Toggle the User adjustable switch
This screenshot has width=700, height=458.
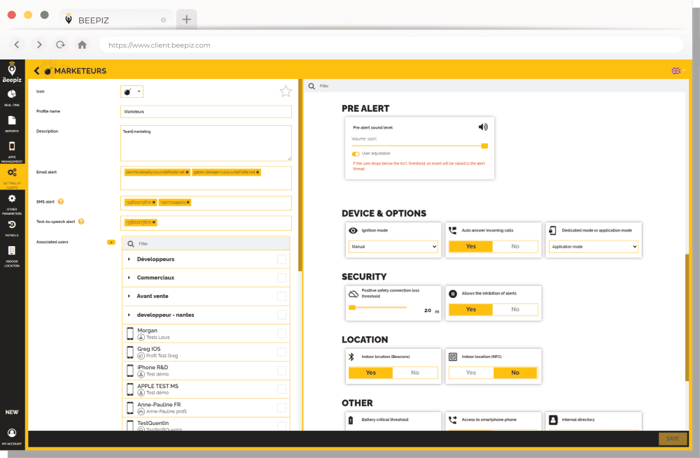(356, 154)
